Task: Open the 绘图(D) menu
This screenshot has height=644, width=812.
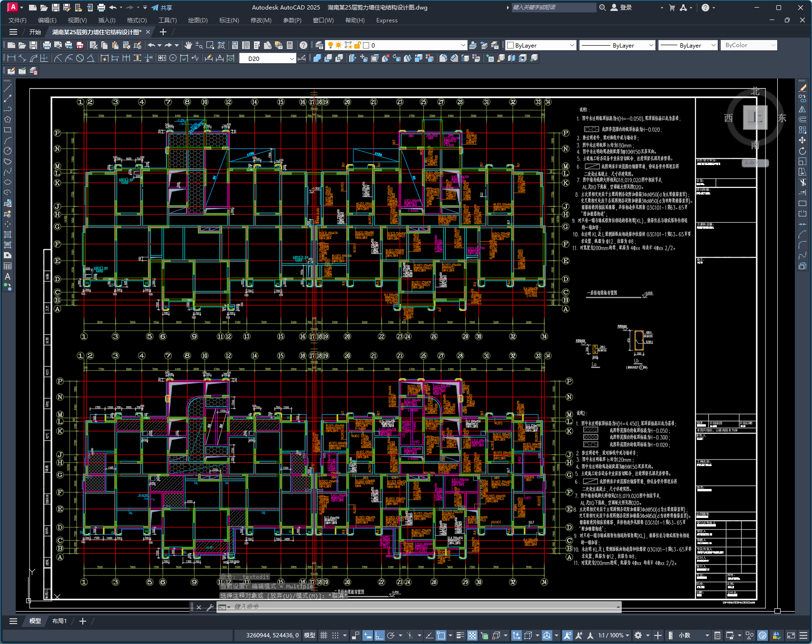Action: pos(198,20)
